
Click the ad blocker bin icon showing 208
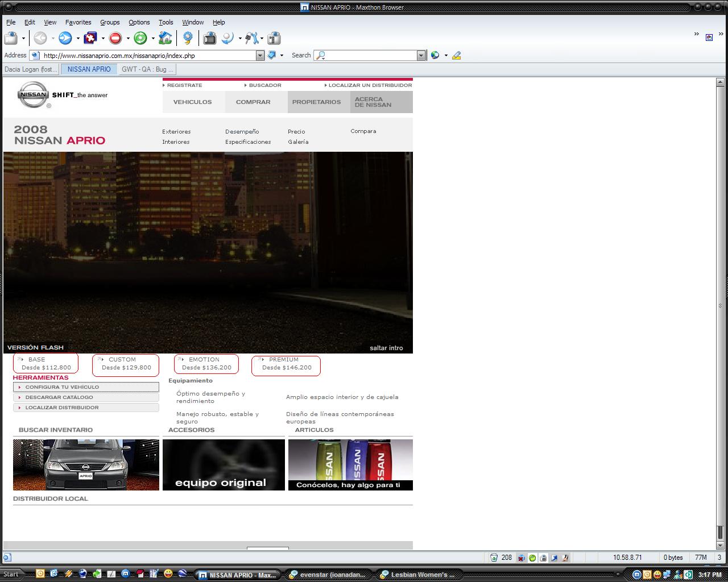click(x=494, y=558)
